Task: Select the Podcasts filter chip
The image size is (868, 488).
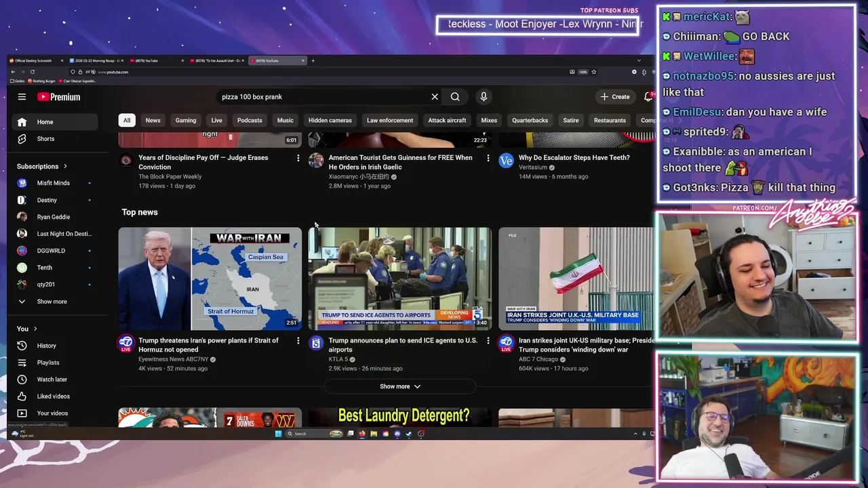Action: point(250,121)
